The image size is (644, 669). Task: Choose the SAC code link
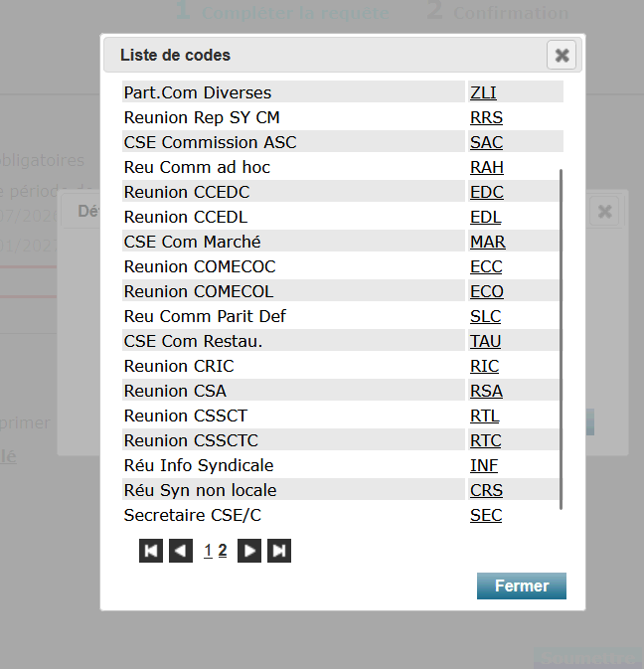coord(486,142)
